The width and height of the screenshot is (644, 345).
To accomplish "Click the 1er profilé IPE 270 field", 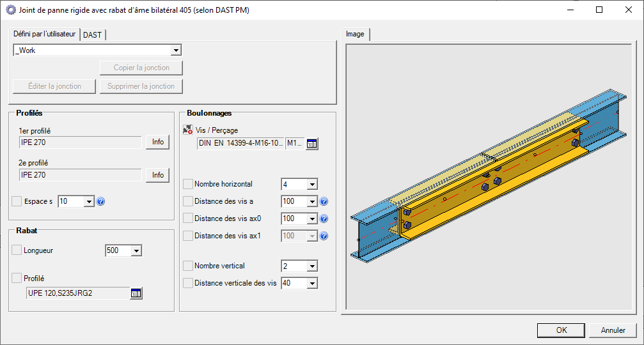I will (80, 142).
